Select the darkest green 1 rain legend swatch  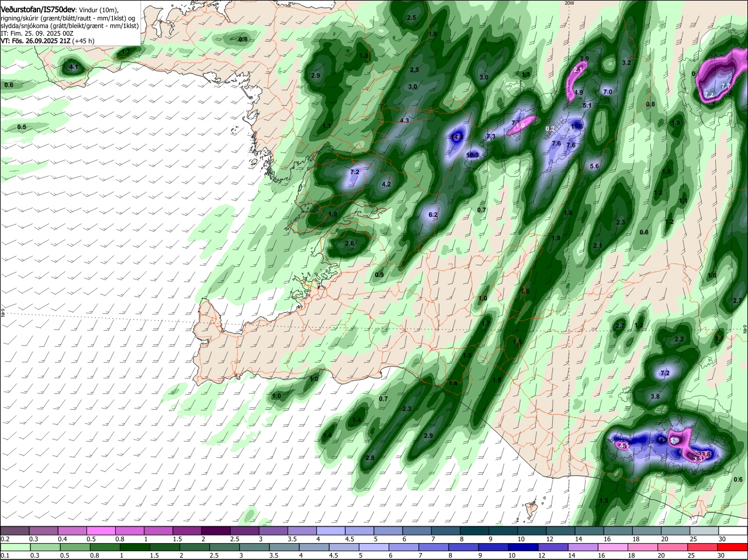(x=134, y=547)
